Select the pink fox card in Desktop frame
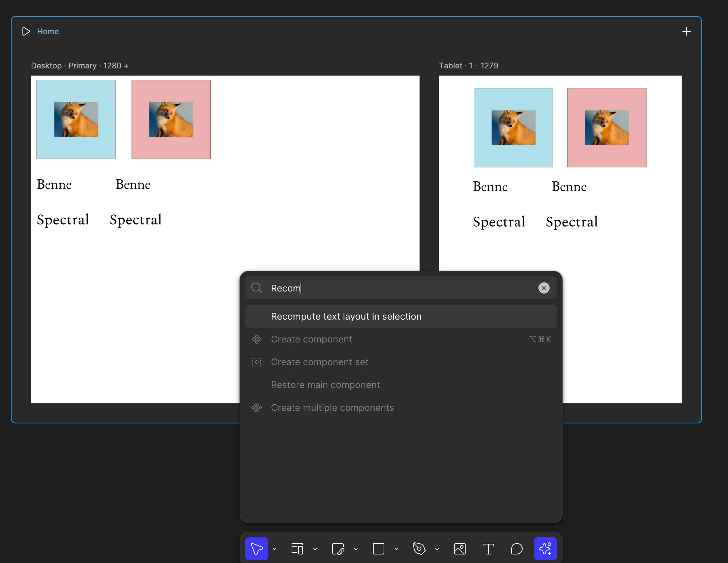Image resolution: width=728 pixels, height=563 pixels. 171,119
